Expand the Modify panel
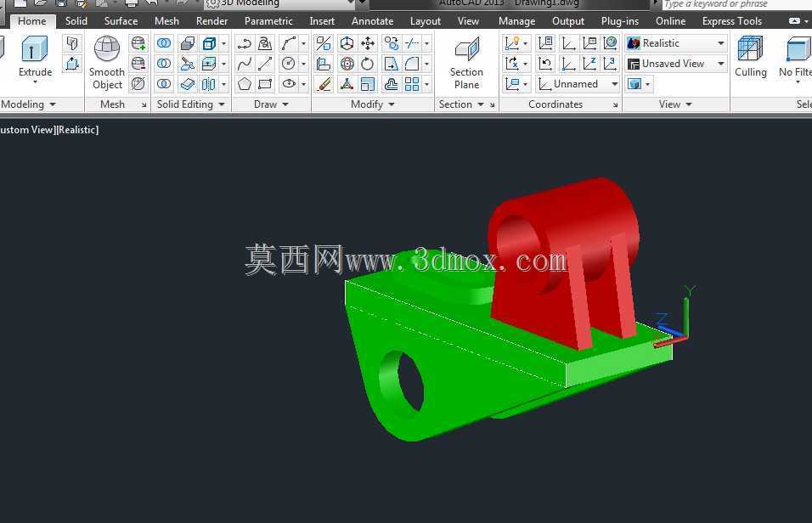Image resolution: width=812 pixels, height=523 pixels. coord(372,104)
